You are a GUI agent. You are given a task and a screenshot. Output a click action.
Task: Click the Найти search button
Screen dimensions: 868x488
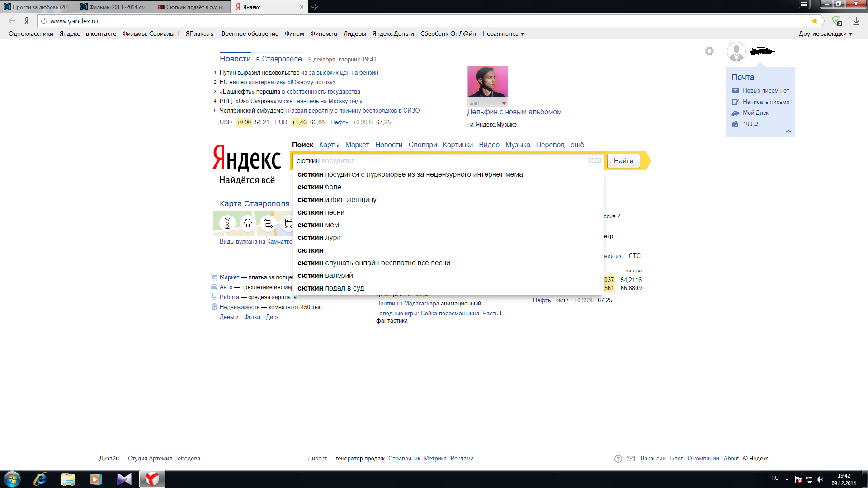(x=623, y=161)
